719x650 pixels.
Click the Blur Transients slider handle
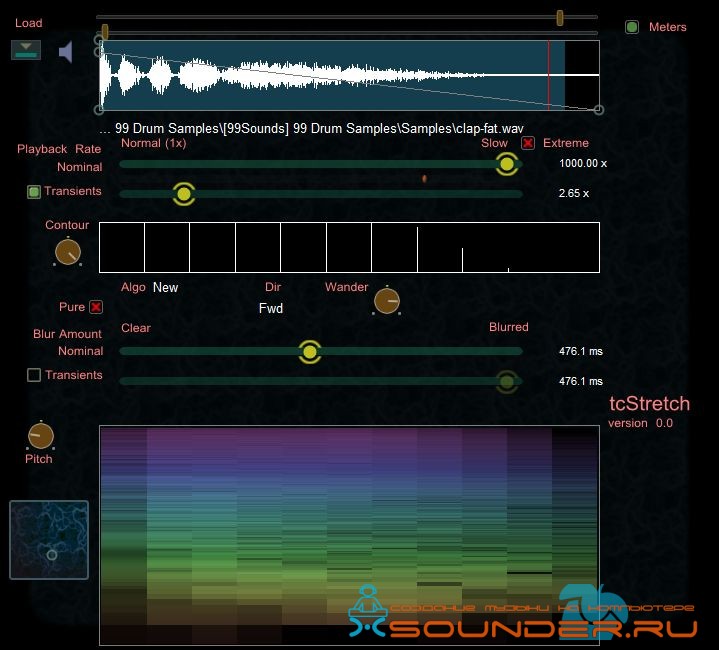[507, 381]
